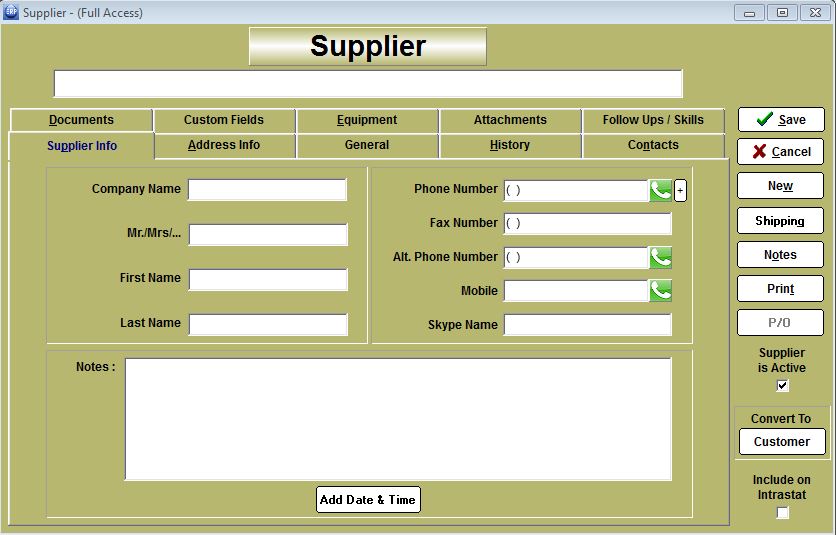836x535 pixels.
Task: Click the green call icon beside Mobile
Action: coord(660,291)
